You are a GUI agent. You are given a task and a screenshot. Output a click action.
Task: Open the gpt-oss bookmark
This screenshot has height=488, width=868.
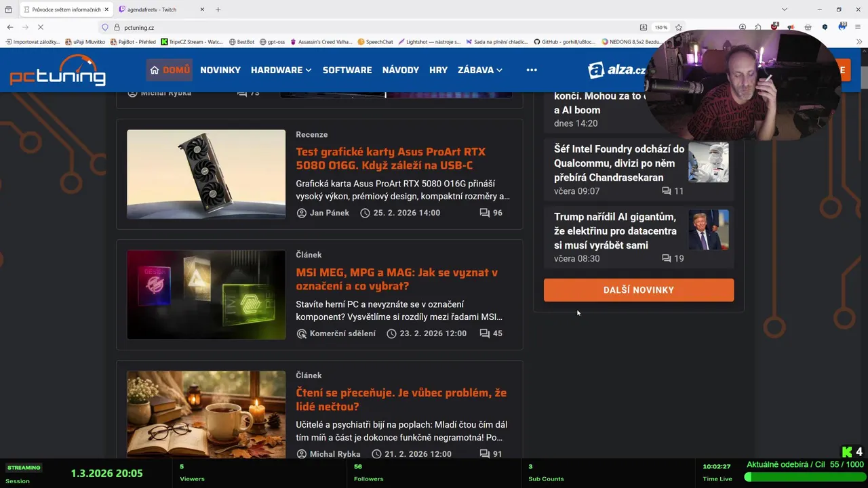272,42
